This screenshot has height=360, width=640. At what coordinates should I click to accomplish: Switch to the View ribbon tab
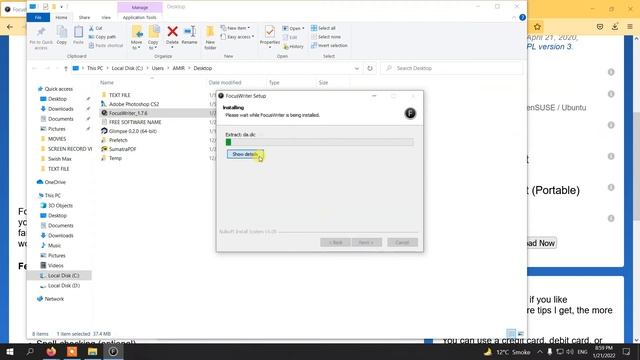pyautogui.click(x=106, y=18)
